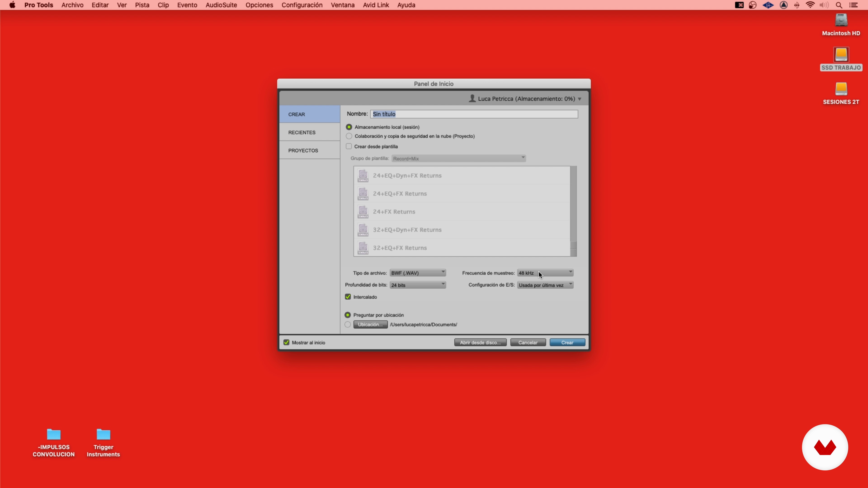Click the Crear button
The image size is (868, 488).
(567, 343)
